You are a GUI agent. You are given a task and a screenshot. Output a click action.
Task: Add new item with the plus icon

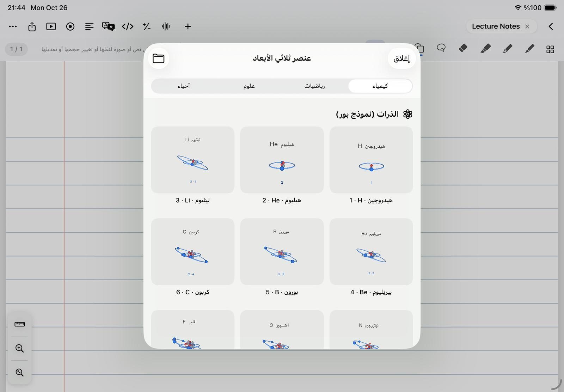pyautogui.click(x=188, y=26)
